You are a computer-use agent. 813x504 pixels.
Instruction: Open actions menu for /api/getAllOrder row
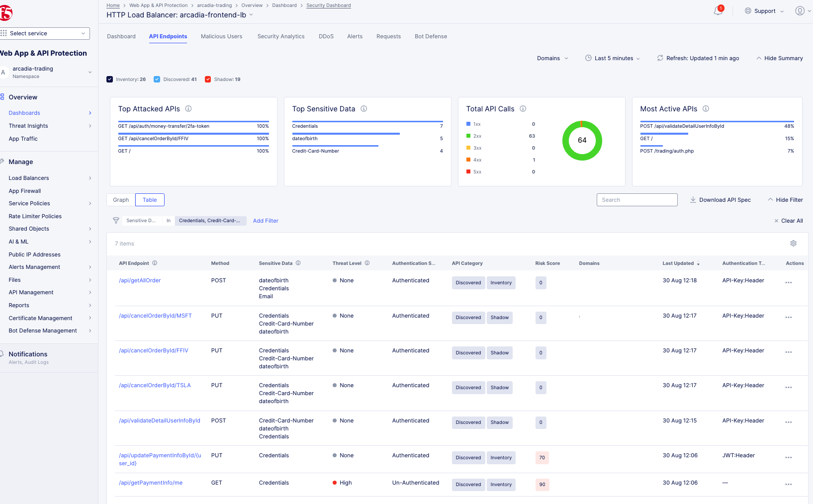coord(788,282)
